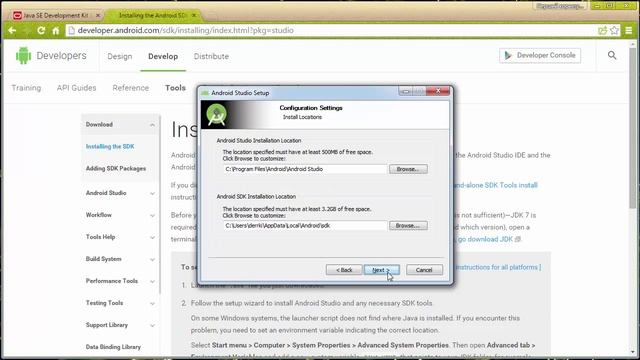Viewport: 640px width, 360px height.
Task: Open Chrome hamburger menu
Action: (x=629, y=30)
